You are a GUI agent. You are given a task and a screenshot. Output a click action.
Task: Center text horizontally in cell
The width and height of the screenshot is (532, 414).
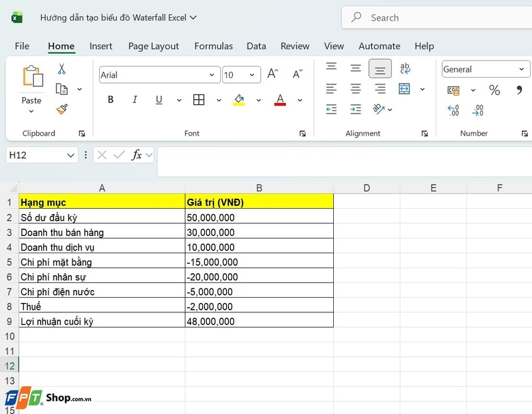point(356,89)
